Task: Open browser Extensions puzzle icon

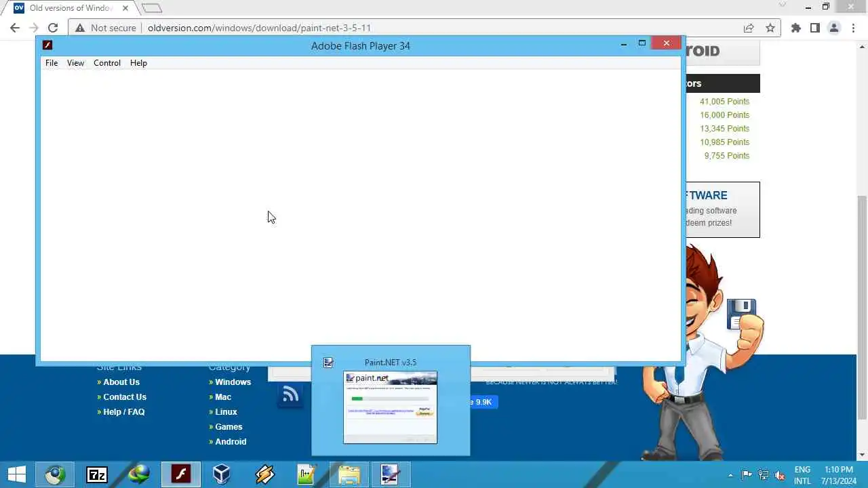Action: [796, 28]
